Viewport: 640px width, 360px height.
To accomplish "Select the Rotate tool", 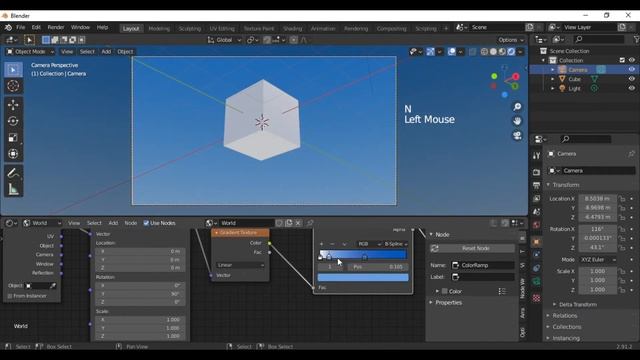I will pos(13,121).
